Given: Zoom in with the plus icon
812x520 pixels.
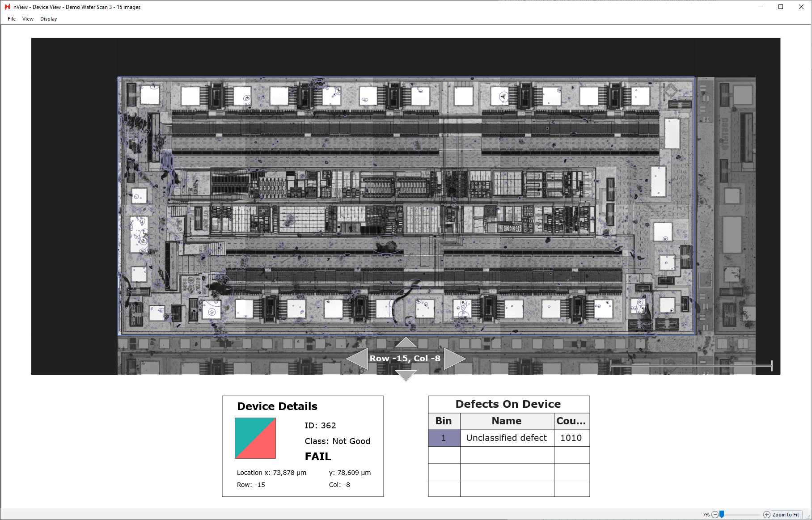Looking at the screenshot, I should pos(766,515).
